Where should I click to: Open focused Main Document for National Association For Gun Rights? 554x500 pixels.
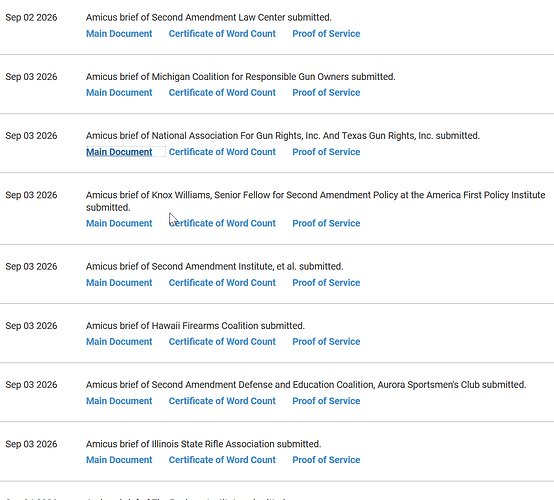(x=119, y=152)
